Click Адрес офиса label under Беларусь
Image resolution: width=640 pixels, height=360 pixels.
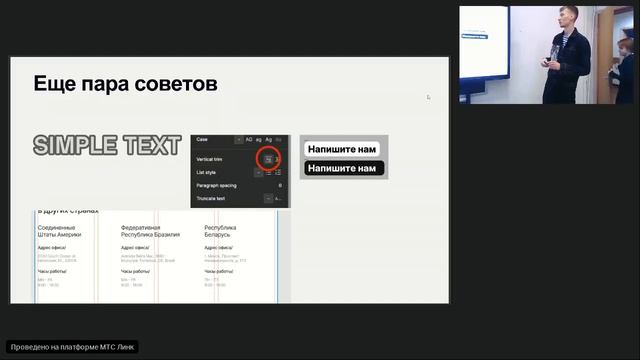click(218, 248)
